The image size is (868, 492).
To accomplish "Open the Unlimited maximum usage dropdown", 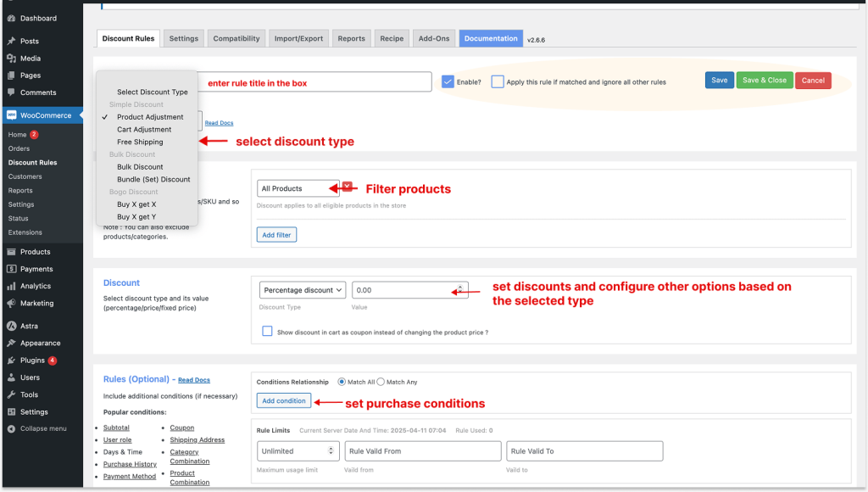I will tap(298, 450).
